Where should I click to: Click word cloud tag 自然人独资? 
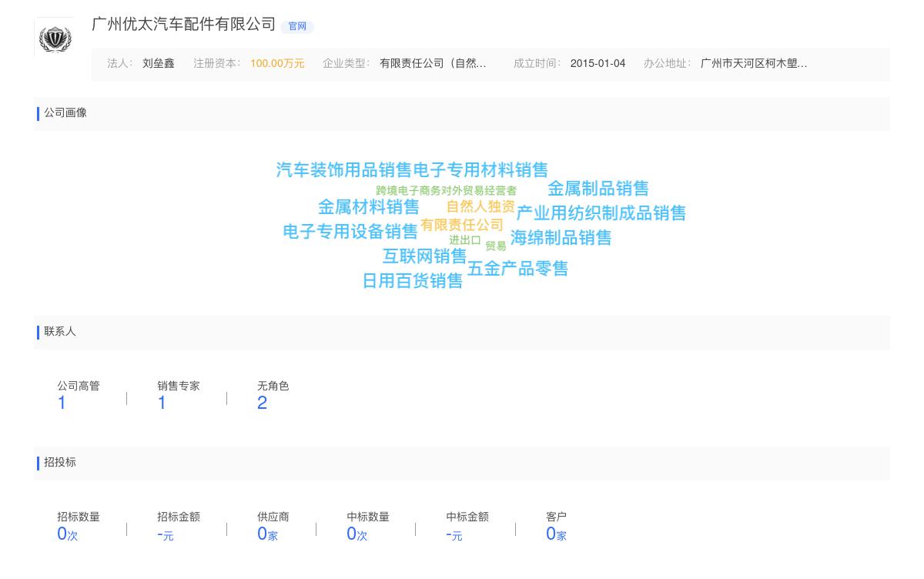480,207
